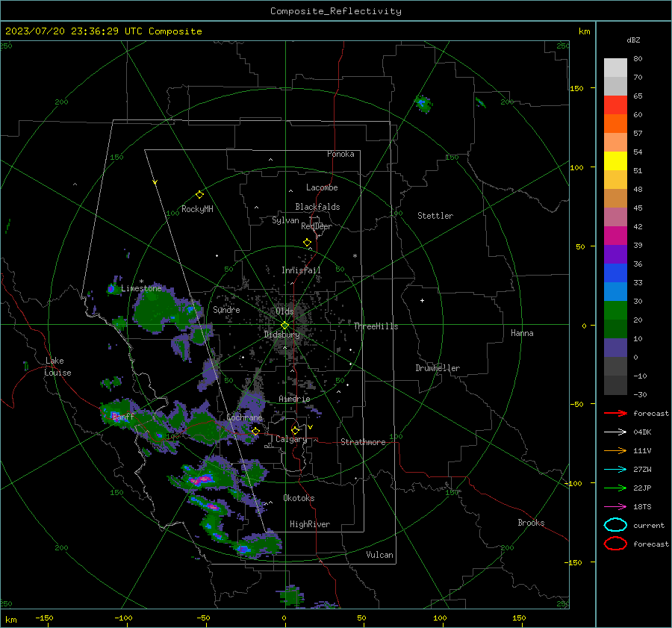Click the Strathmore town label
This screenshot has height=628, width=672.
(x=363, y=442)
